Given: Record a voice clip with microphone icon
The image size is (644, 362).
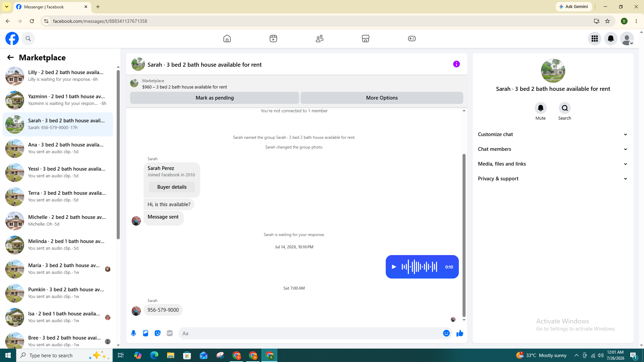Looking at the screenshot, I should [x=133, y=334].
